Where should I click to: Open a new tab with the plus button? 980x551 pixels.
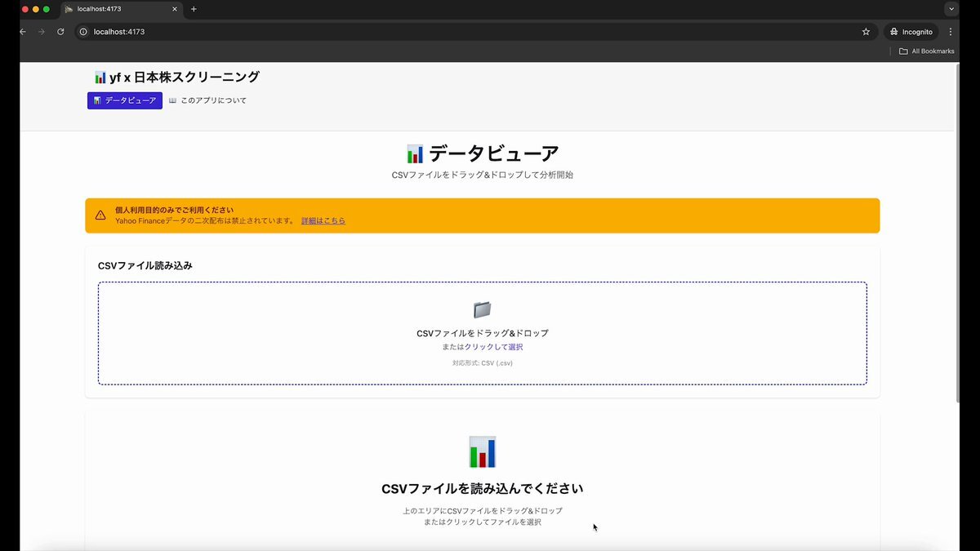[194, 9]
